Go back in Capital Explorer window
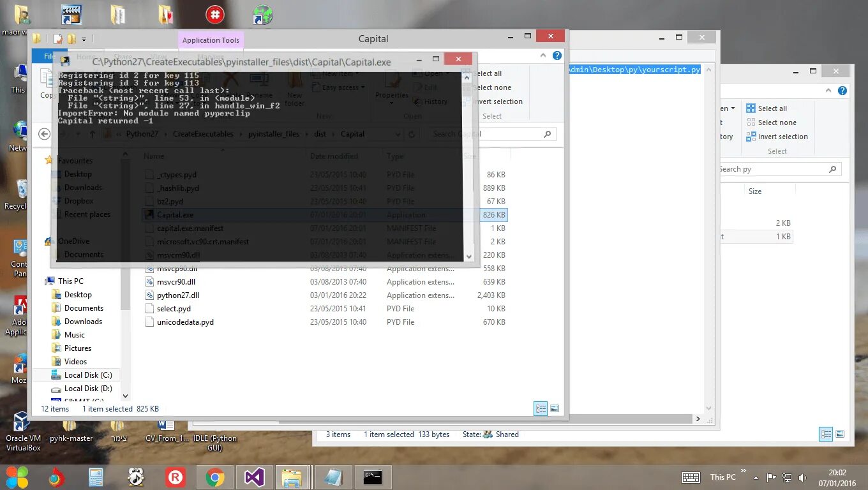This screenshot has width=868, height=490. (x=44, y=134)
